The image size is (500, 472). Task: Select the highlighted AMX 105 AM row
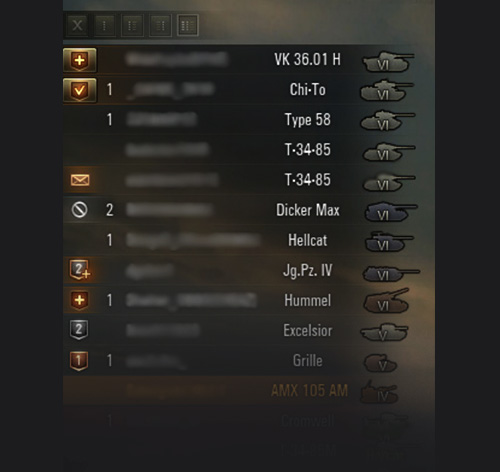pyautogui.click(x=249, y=390)
